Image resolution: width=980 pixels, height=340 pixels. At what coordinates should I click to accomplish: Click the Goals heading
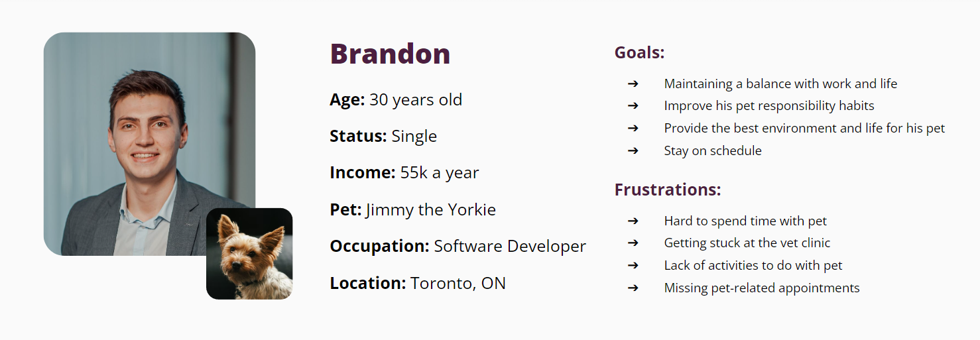(x=639, y=52)
